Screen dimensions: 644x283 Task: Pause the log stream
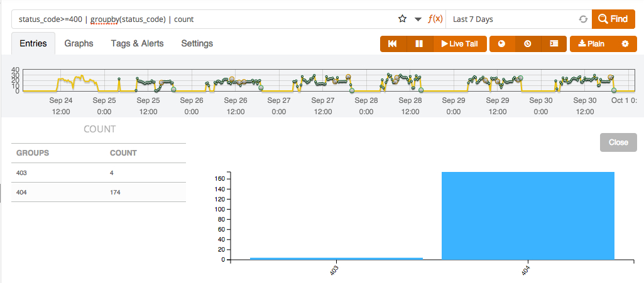click(419, 44)
